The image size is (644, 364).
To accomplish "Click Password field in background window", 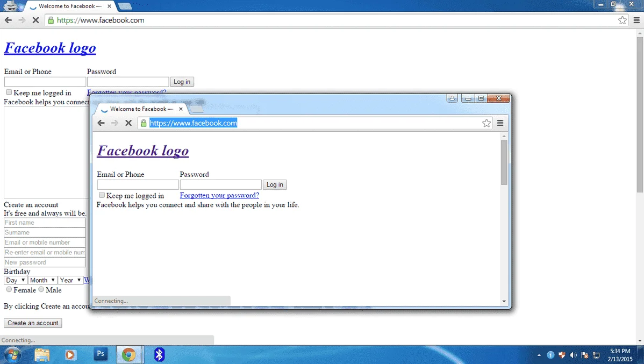I will pos(128,82).
